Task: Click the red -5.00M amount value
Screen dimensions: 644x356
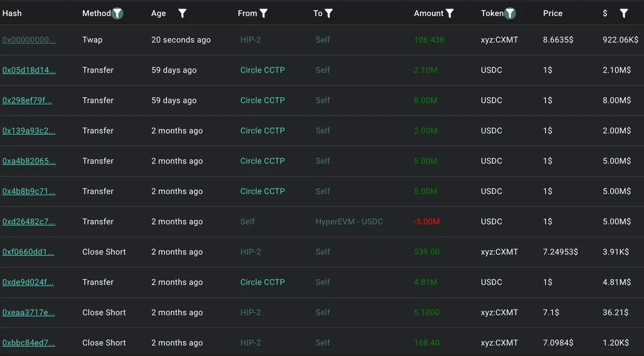Action: pyautogui.click(x=426, y=222)
